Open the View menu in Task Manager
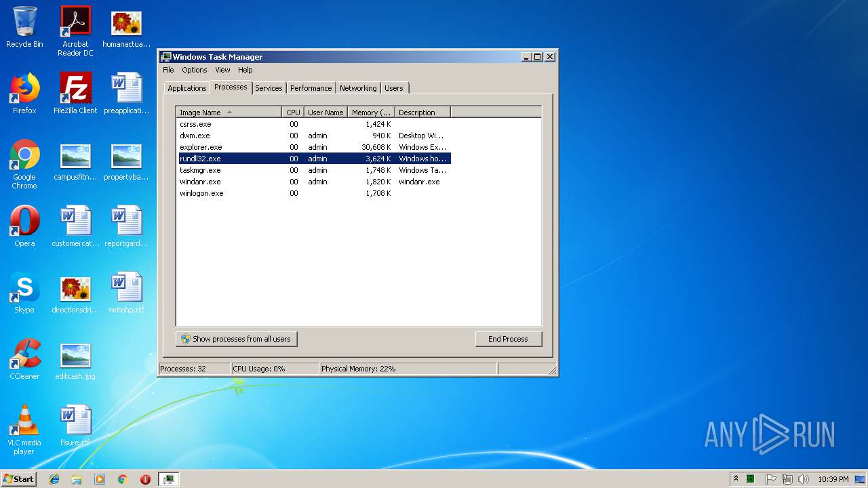The image size is (868, 488). click(x=222, y=70)
